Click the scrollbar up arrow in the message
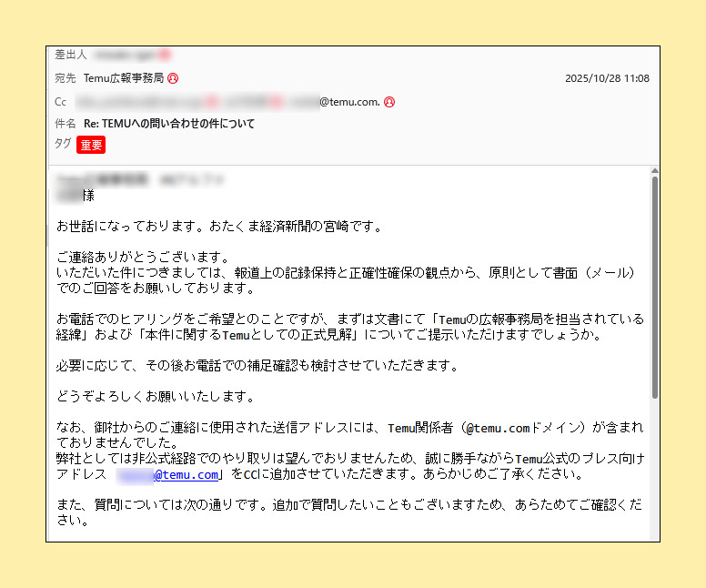 (x=654, y=170)
